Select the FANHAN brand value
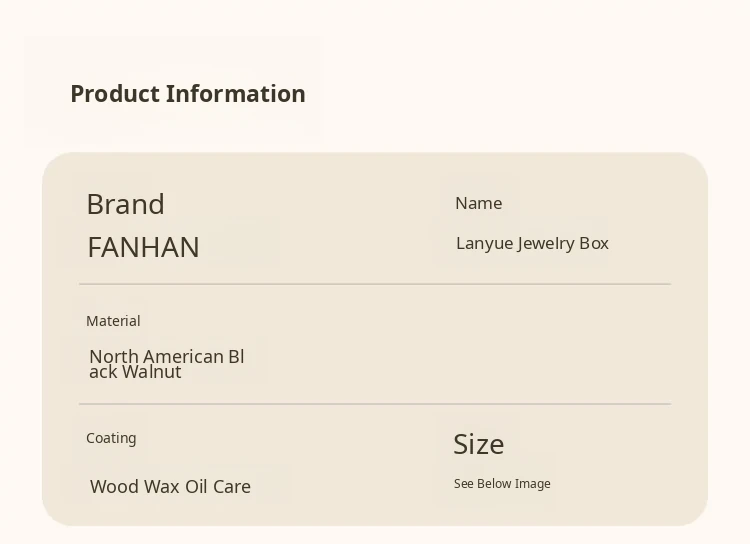 pyautogui.click(x=143, y=247)
